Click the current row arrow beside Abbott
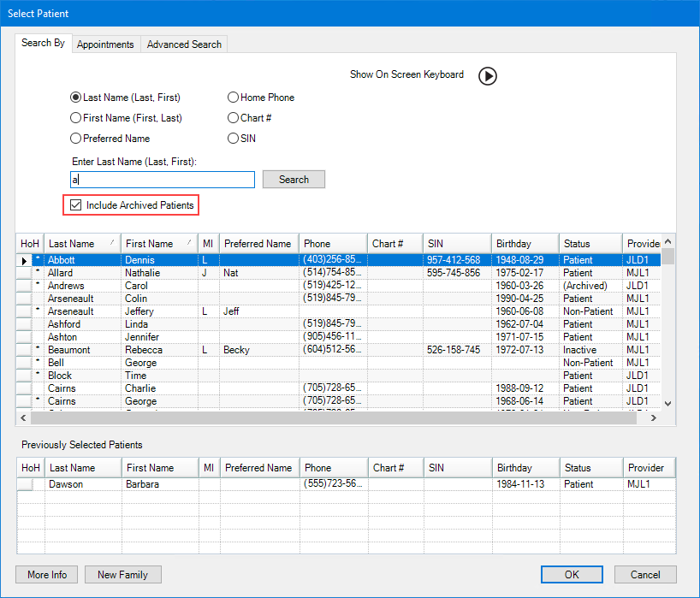This screenshot has height=598, width=700. point(24,260)
